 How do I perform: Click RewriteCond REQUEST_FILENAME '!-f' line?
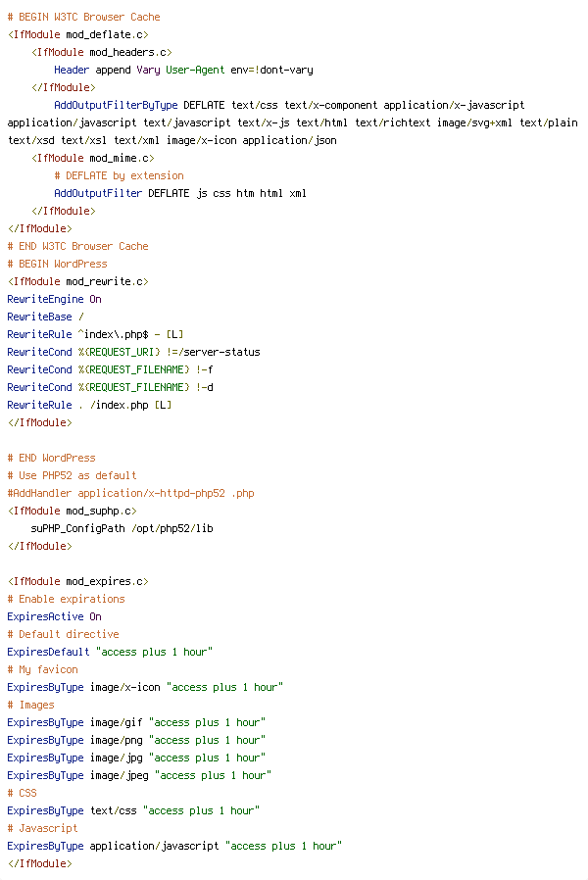click(x=110, y=369)
